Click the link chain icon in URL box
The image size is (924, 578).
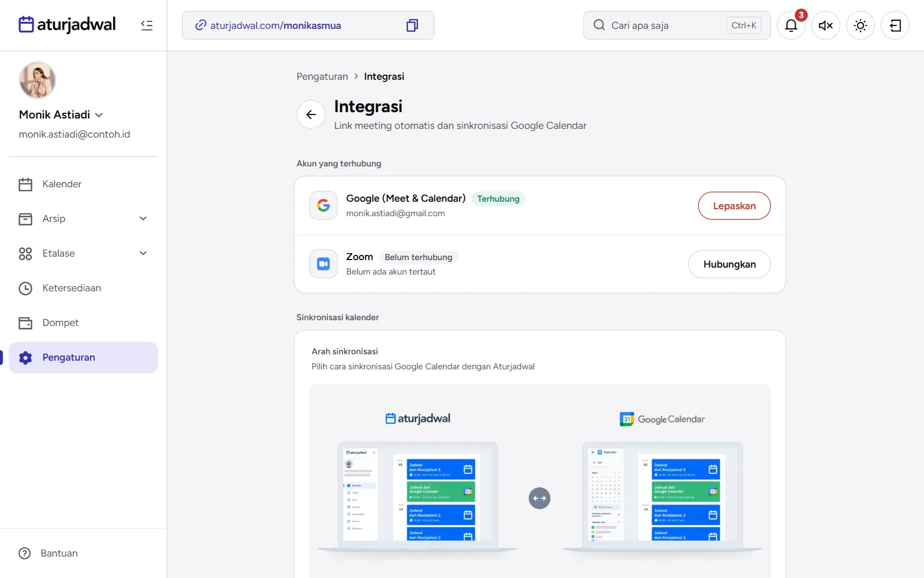tap(200, 25)
